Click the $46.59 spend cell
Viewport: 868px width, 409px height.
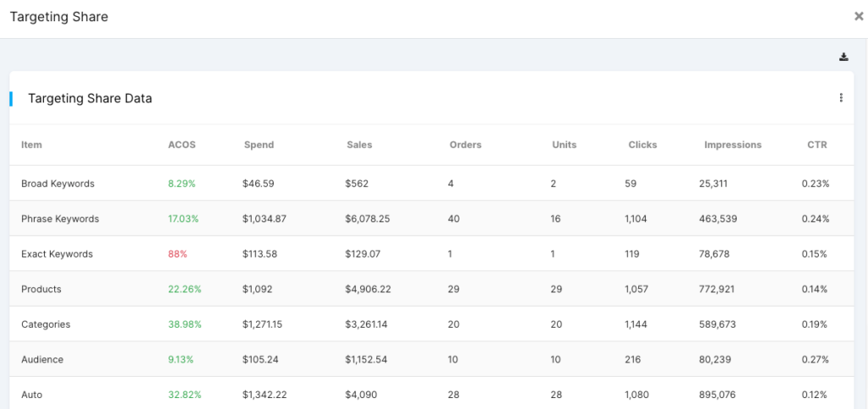pyautogui.click(x=258, y=184)
